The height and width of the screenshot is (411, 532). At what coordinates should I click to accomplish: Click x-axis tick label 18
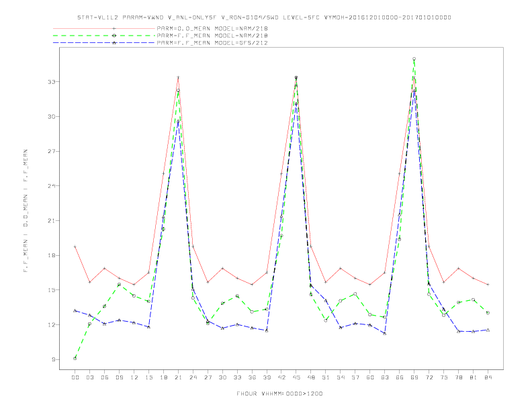click(x=163, y=377)
